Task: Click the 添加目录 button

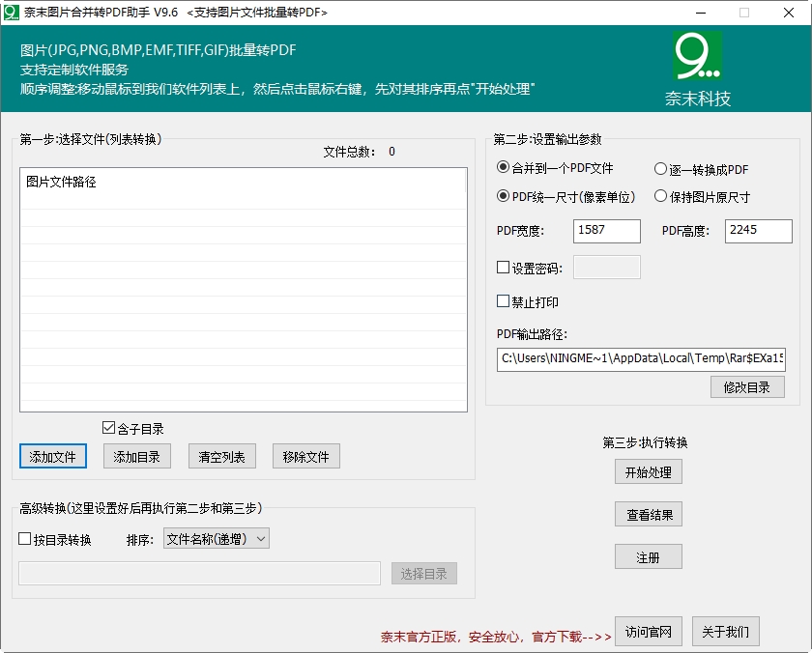Action: pyautogui.click(x=136, y=457)
